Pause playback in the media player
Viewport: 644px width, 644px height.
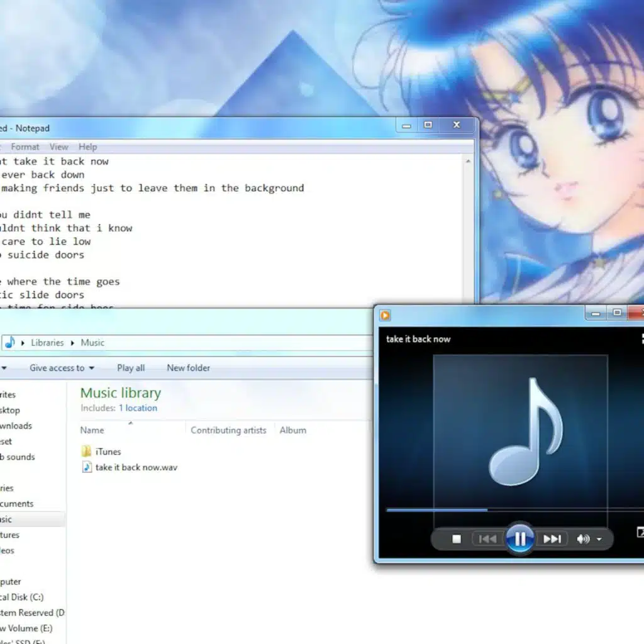click(519, 539)
